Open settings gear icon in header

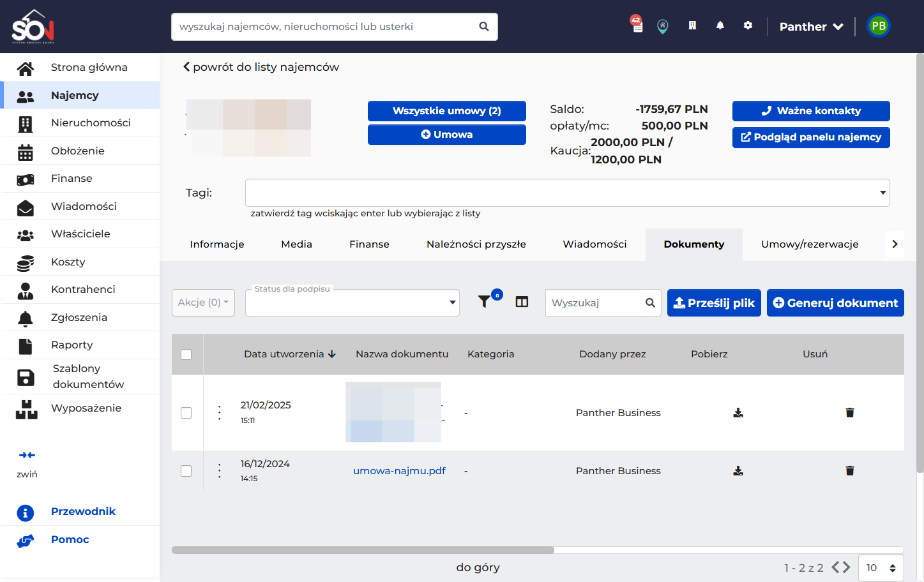tap(748, 26)
